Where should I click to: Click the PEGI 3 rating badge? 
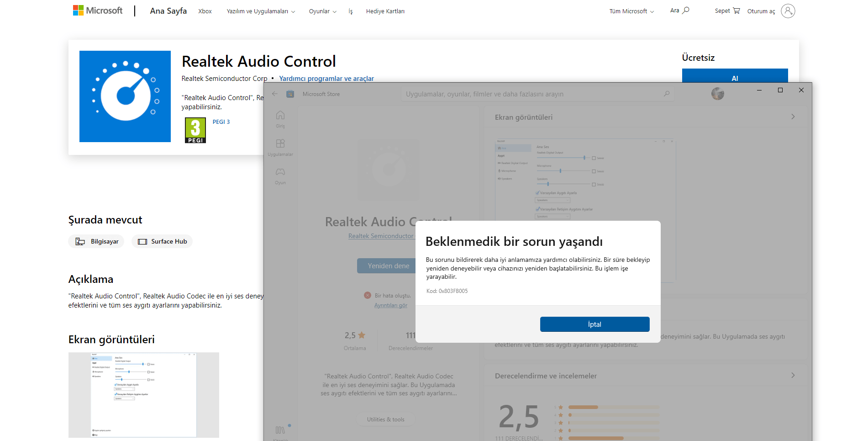coord(195,130)
